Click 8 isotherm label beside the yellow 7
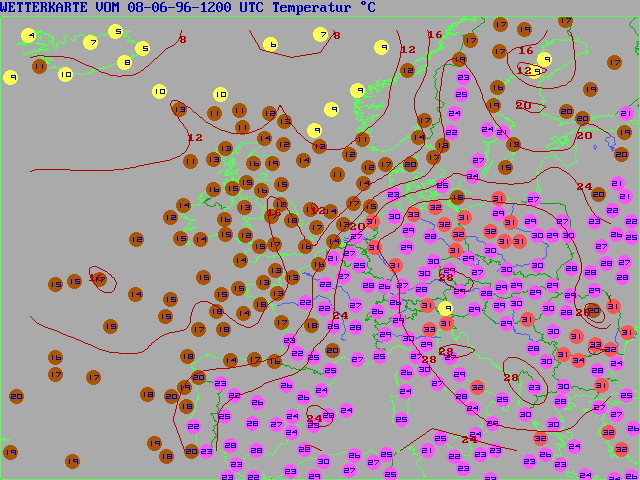This screenshot has height=480, width=640. click(337, 36)
